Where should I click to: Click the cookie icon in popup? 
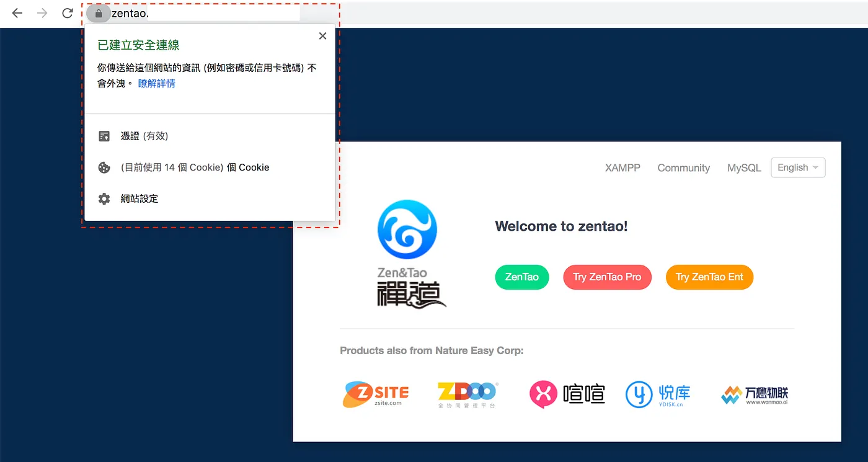click(104, 167)
